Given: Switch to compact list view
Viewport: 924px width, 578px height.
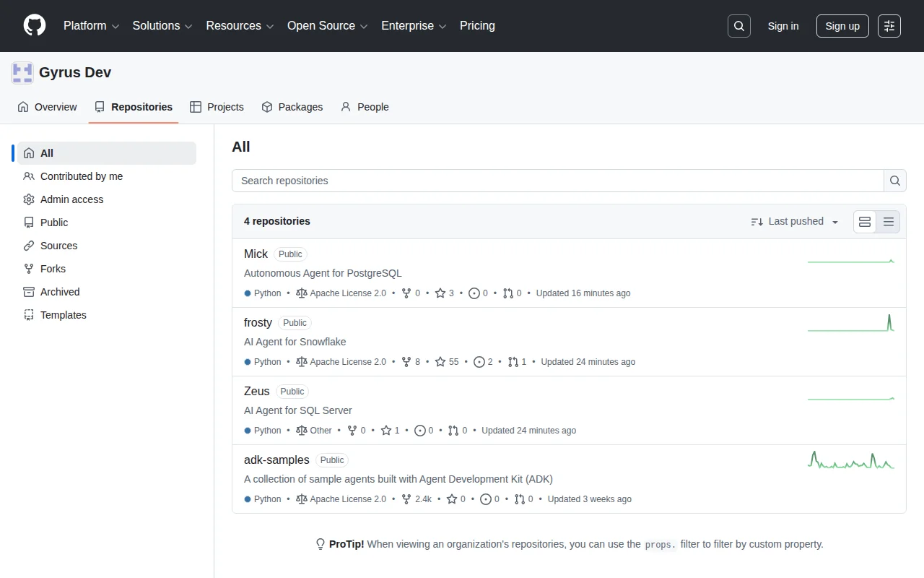Looking at the screenshot, I should pyautogui.click(x=889, y=222).
